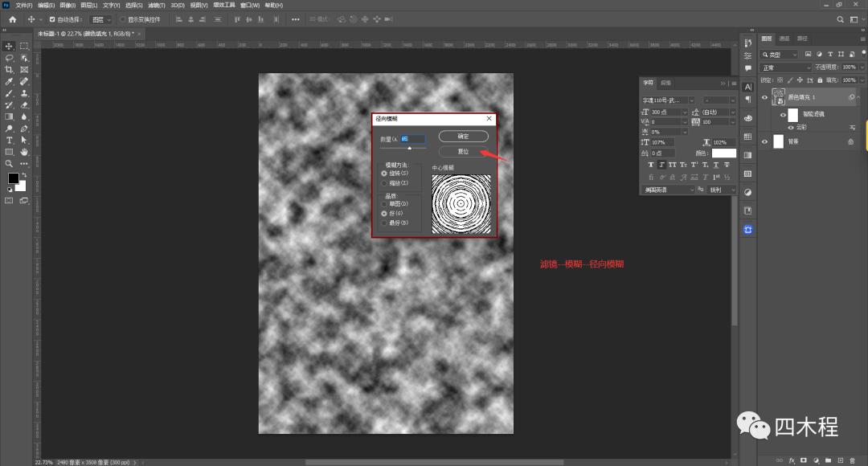Select the Hand tool
The width and height of the screenshot is (868, 466).
click(x=24, y=151)
